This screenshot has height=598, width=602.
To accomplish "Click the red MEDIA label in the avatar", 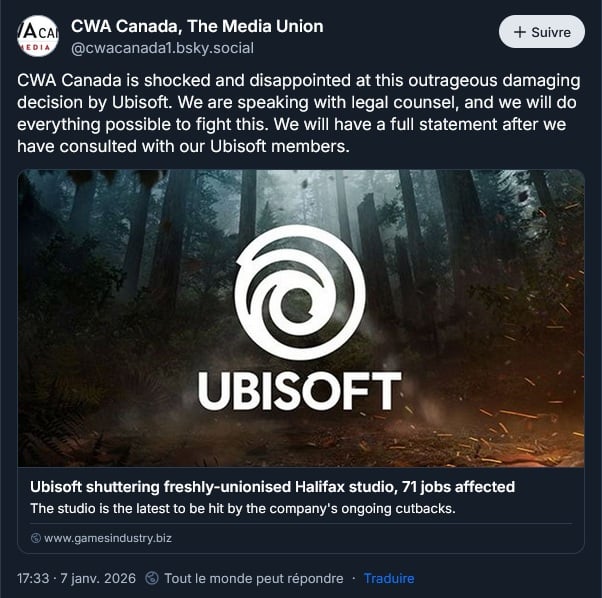I will 37,47.
